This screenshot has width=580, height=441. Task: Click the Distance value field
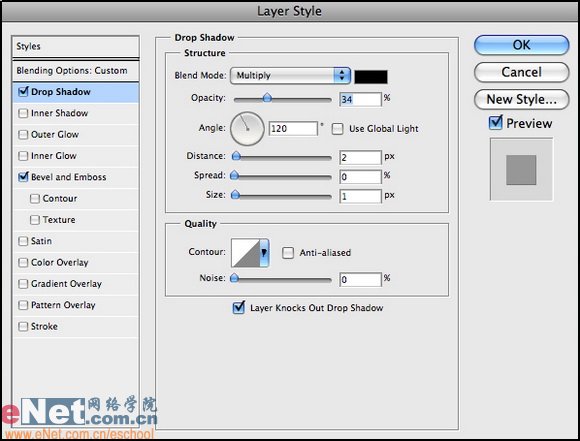click(360, 157)
